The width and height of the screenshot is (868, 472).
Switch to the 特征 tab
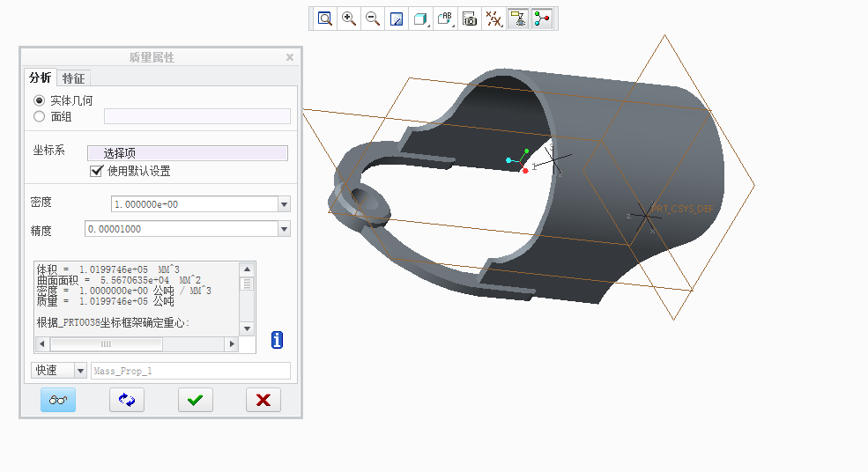73,78
